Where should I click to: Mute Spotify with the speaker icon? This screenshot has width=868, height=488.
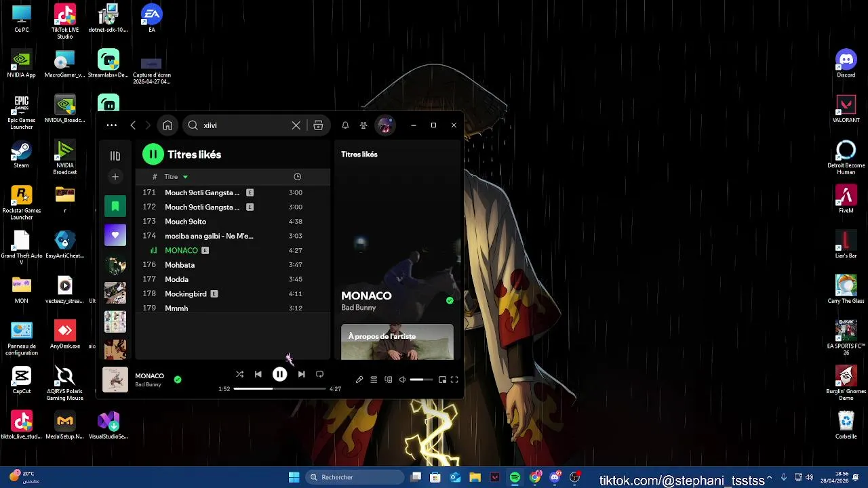(402, 380)
